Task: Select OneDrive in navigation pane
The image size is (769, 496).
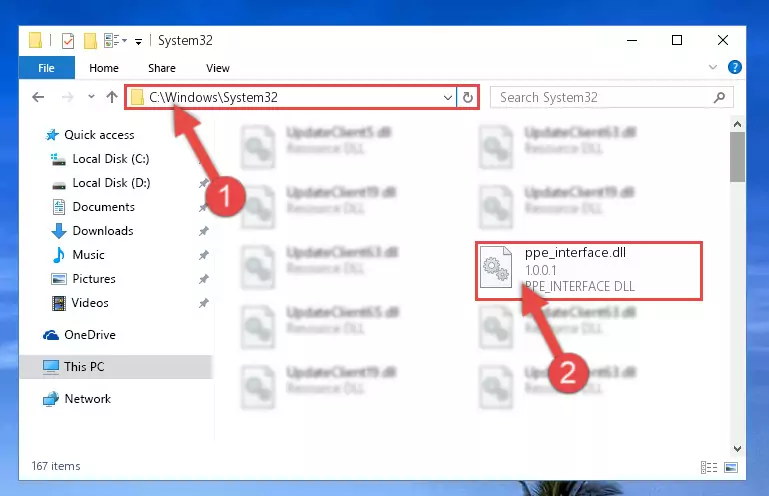Action: tap(90, 335)
